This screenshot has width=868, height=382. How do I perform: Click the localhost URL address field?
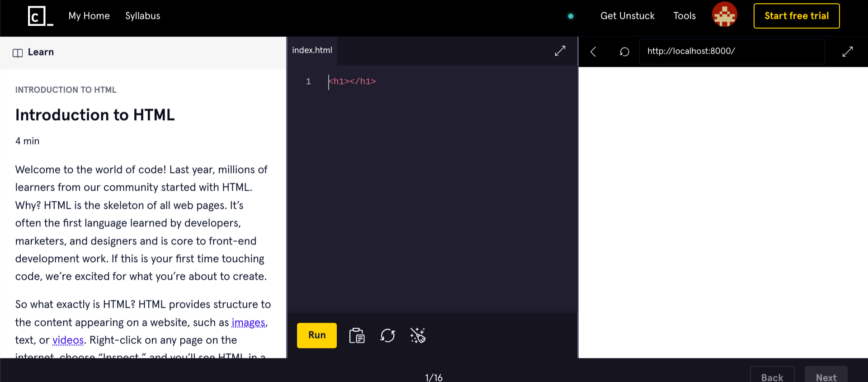pyautogui.click(x=731, y=52)
